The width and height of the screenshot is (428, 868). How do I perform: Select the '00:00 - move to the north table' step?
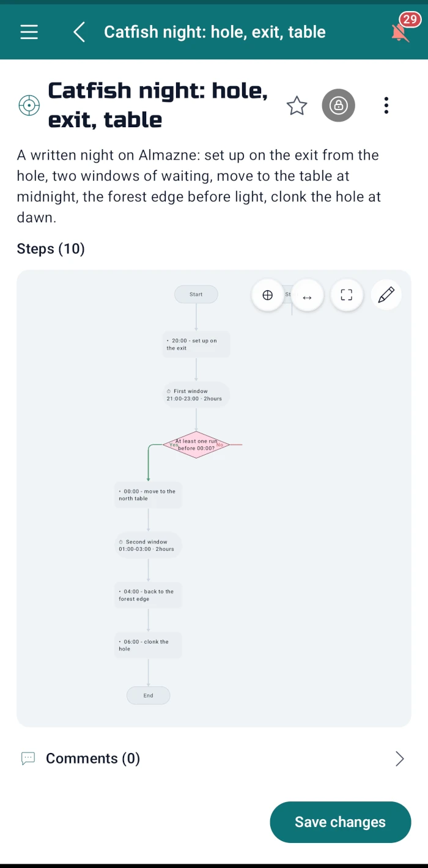point(149,495)
